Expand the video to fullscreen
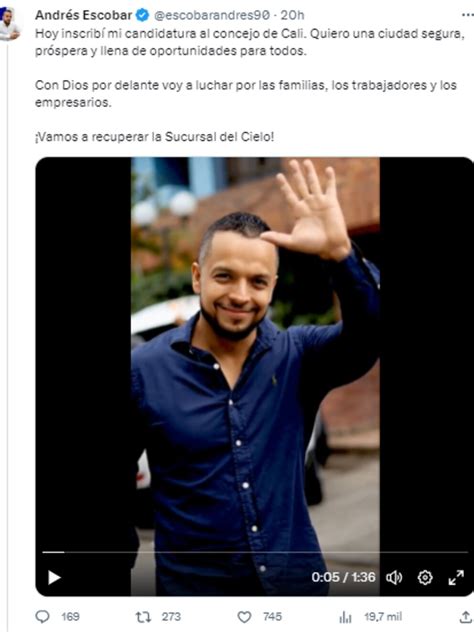474x632 pixels. 456,578
